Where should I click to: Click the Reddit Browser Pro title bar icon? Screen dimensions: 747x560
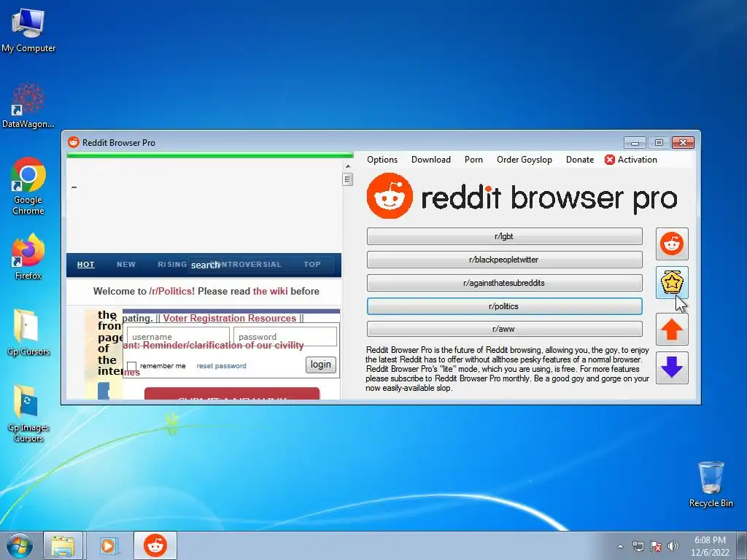coord(74,142)
